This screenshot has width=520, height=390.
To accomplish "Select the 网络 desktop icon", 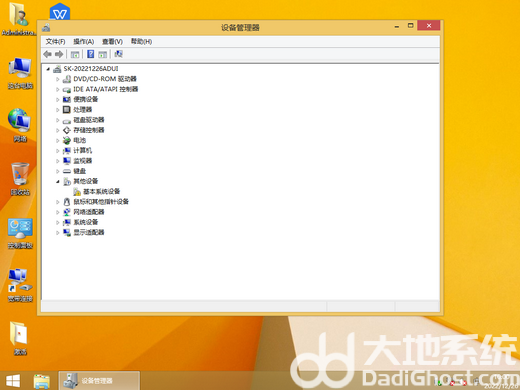I will click(20, 125).
